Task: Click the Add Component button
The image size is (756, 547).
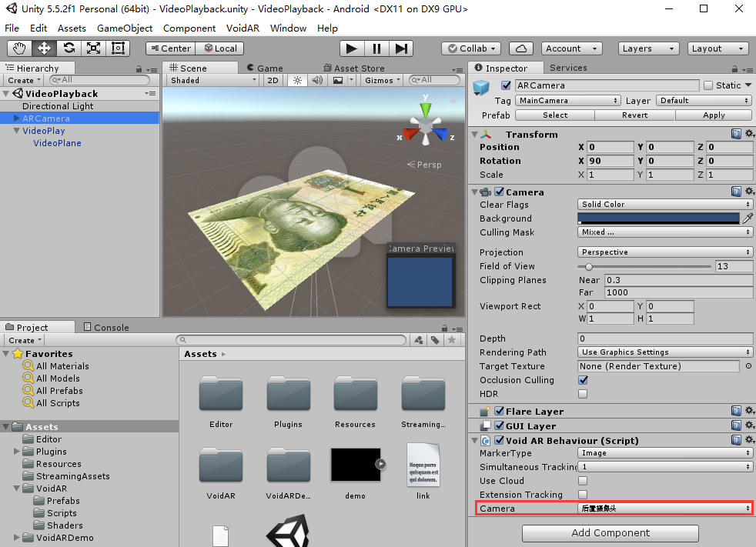Action: coord(610,533)
